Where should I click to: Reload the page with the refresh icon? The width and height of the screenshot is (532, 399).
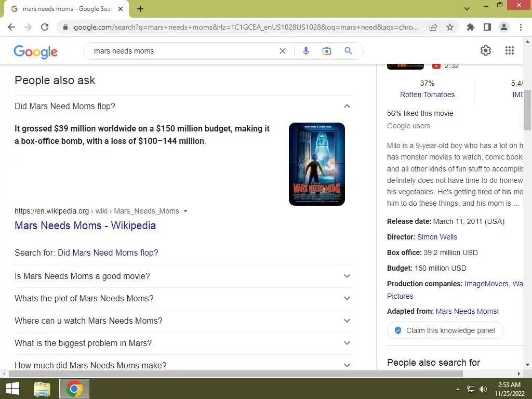coord(45,27)
